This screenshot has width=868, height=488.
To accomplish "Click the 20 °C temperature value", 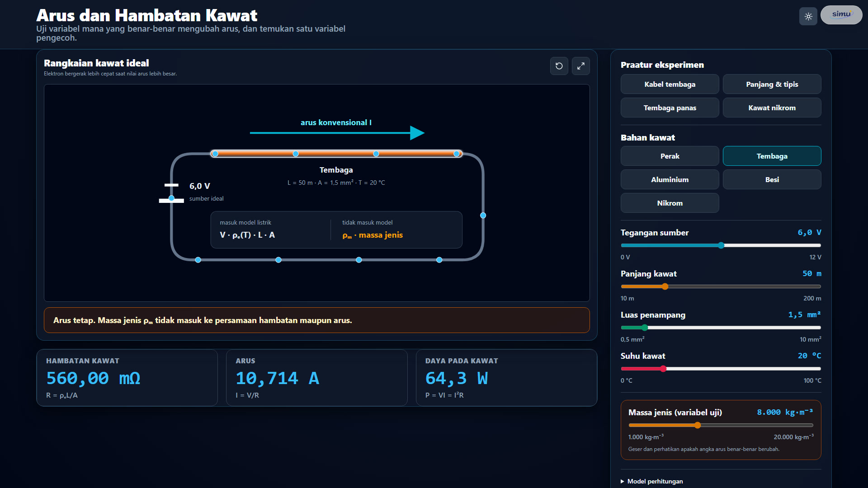I will pos(809,356).
